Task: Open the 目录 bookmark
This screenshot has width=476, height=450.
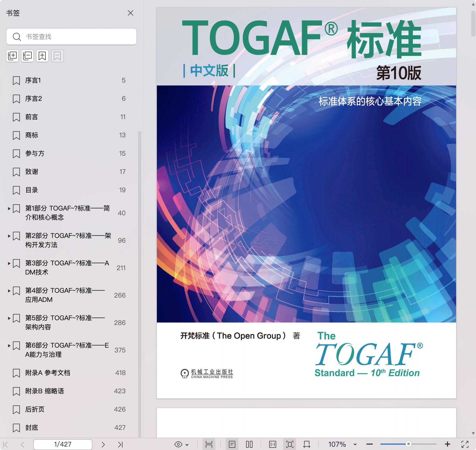Action: pos(32,190)
